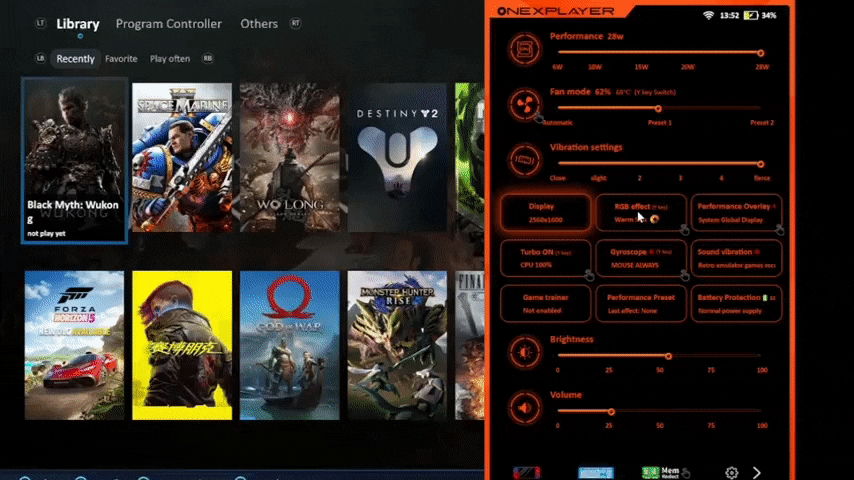Go to next page with right arrow
This screenshot has width=854, height=480.
757,472
